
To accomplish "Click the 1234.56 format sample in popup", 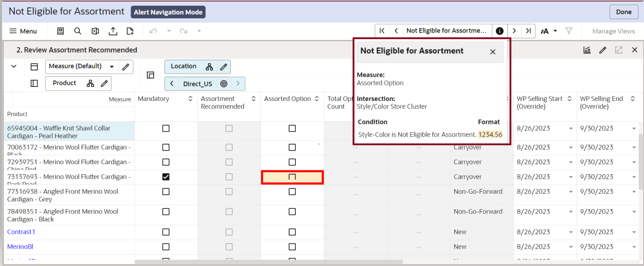I will point(490,134).
